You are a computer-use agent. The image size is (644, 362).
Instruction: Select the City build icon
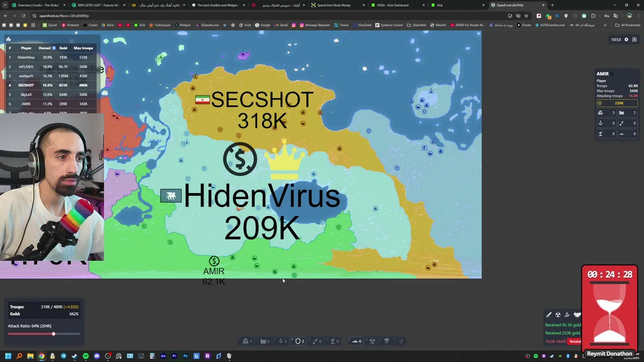[x=246, y=341]
